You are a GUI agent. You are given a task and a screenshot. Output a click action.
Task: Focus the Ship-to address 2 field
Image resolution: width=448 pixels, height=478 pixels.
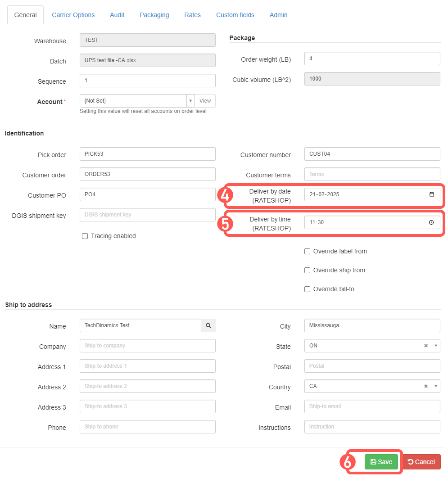pos(148,386)
